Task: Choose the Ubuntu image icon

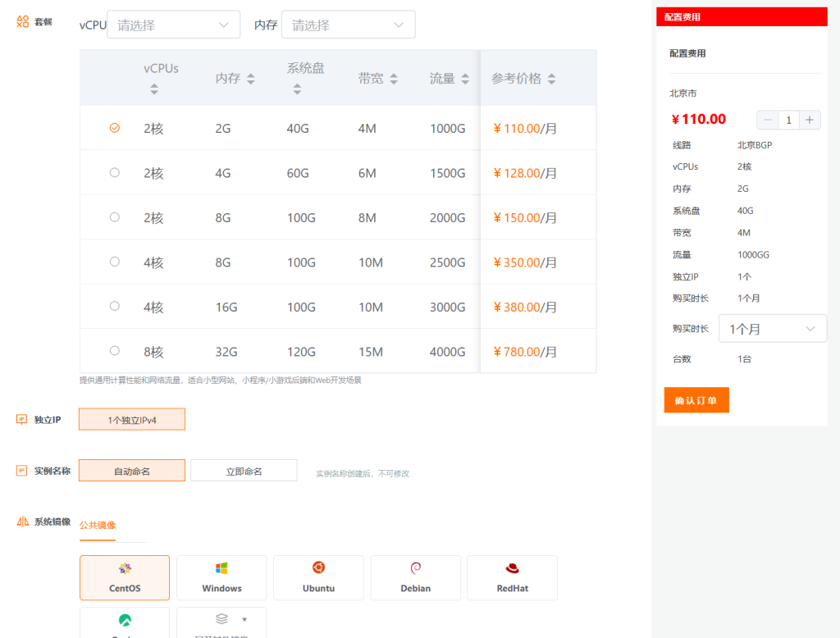Action: [318, 577]
